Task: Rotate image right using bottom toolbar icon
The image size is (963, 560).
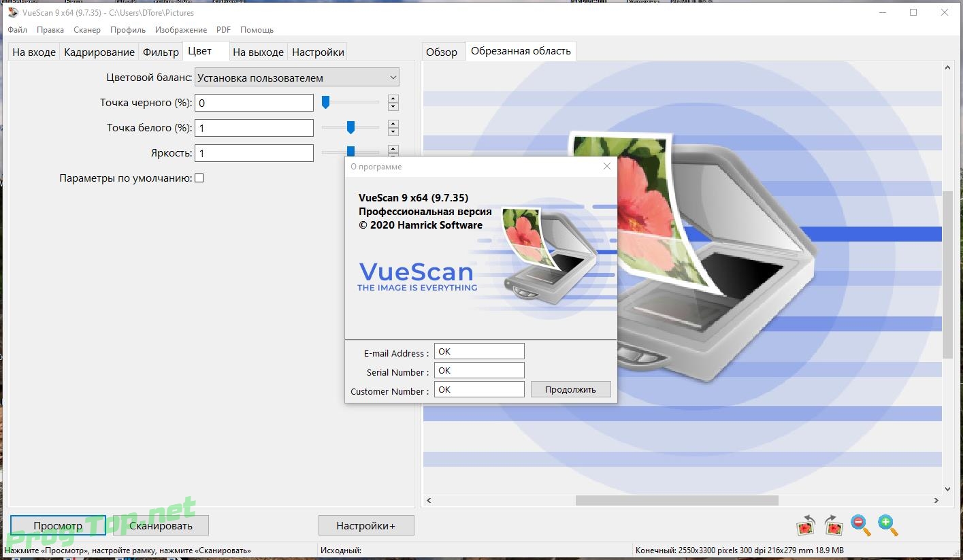Action: coord(833,525)
